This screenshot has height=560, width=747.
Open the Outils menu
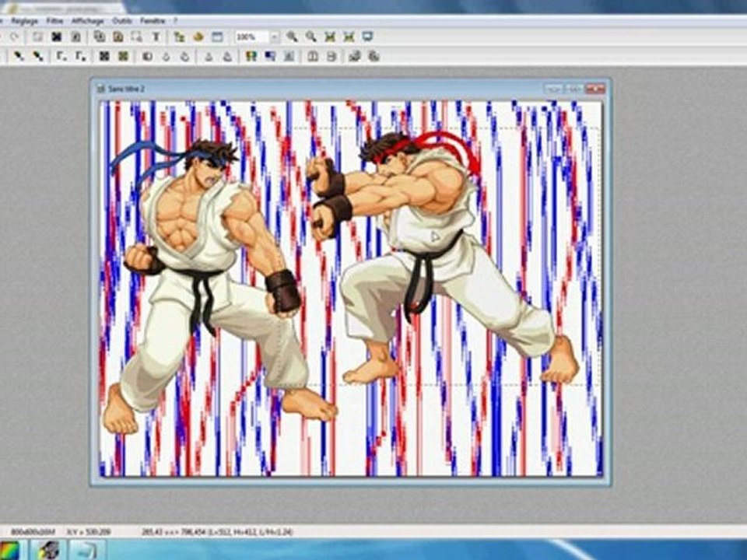point(122,20)
